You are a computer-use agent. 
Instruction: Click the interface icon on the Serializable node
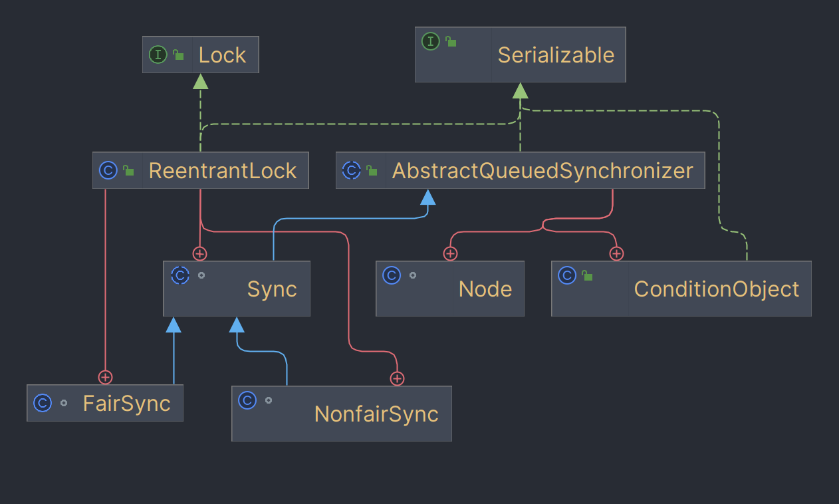[431, 41]
